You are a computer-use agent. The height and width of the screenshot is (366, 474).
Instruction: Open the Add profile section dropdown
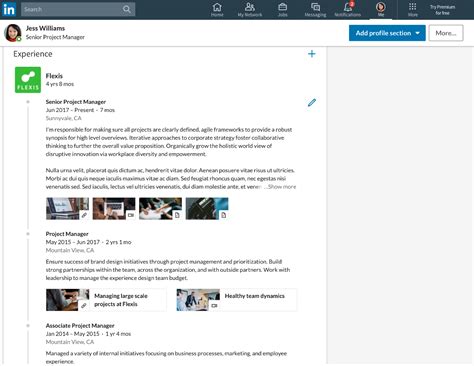(x=387, y=33)
